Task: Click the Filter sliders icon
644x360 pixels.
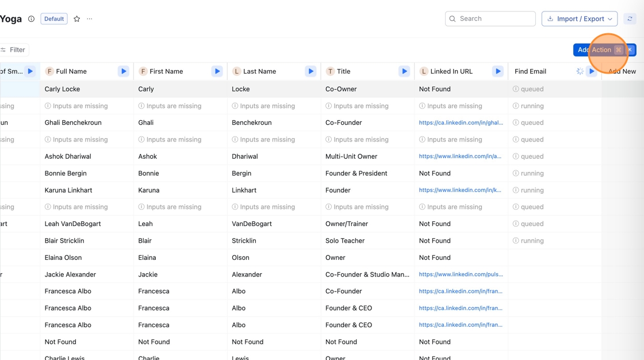Action: [x=3, y=49]
